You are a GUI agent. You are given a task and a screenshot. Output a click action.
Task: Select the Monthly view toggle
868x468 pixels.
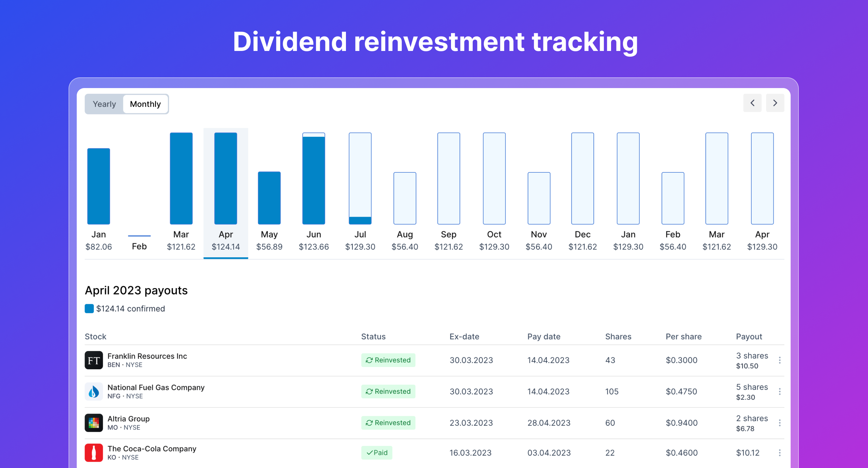click(145, 104)
